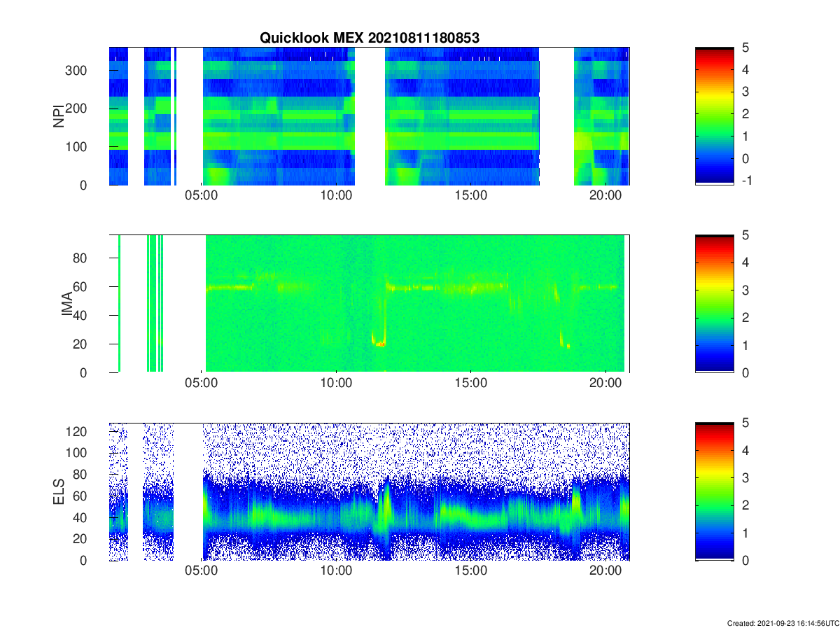Click the IMA panel color scale bar

(x=714, y=303)
